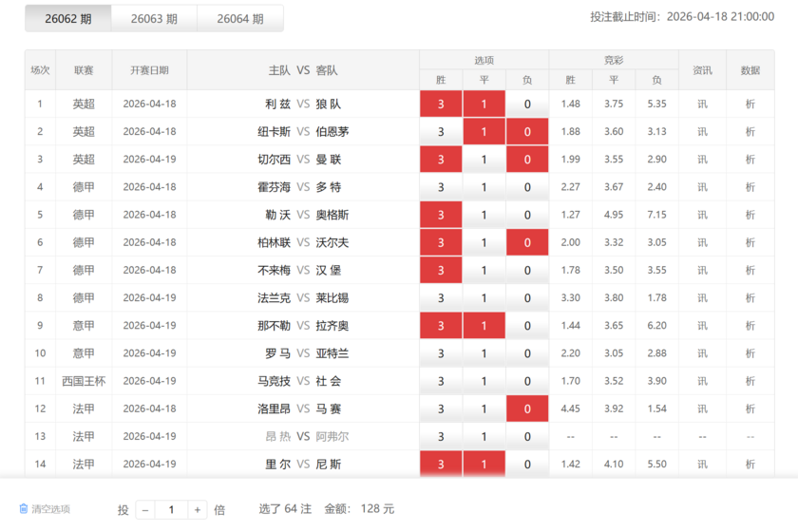Switch to the 26064 期 tab
Screen dimensions: 798x532
point(240,18)
